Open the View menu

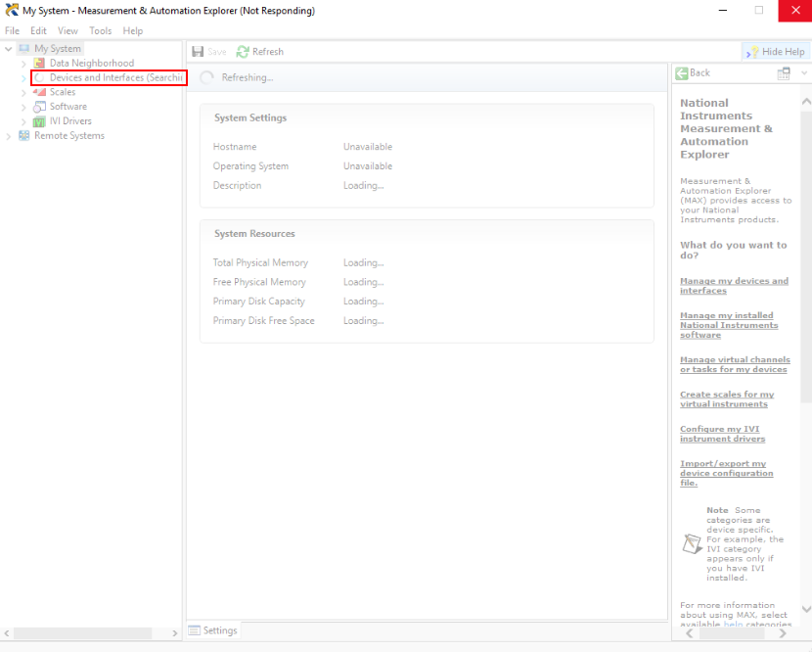click(x=68, y=30)
